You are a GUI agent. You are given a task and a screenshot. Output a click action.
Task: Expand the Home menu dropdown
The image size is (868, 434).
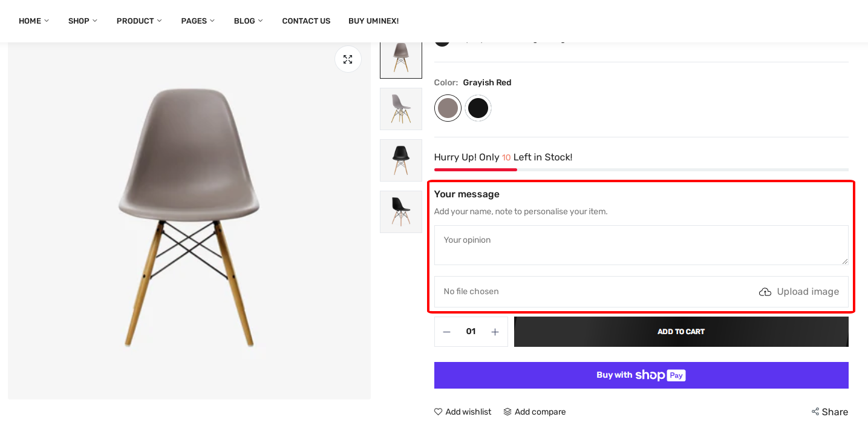point(34,21)
